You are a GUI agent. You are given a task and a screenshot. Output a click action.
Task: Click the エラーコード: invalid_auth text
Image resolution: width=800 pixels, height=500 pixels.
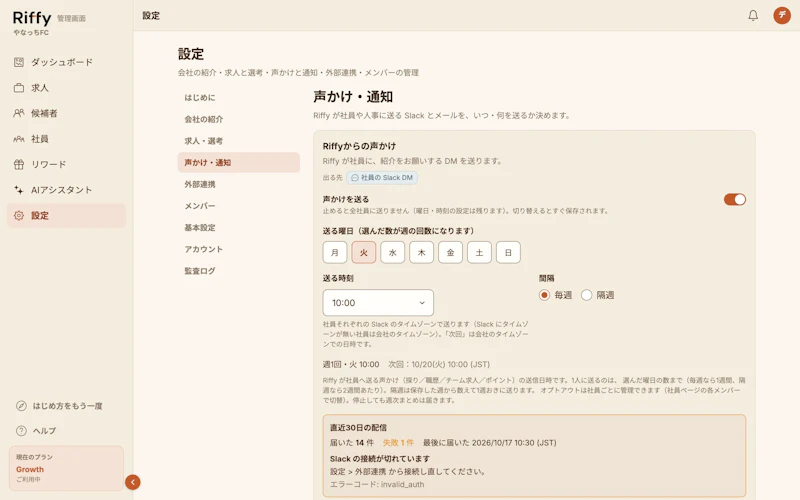[377, 484]
